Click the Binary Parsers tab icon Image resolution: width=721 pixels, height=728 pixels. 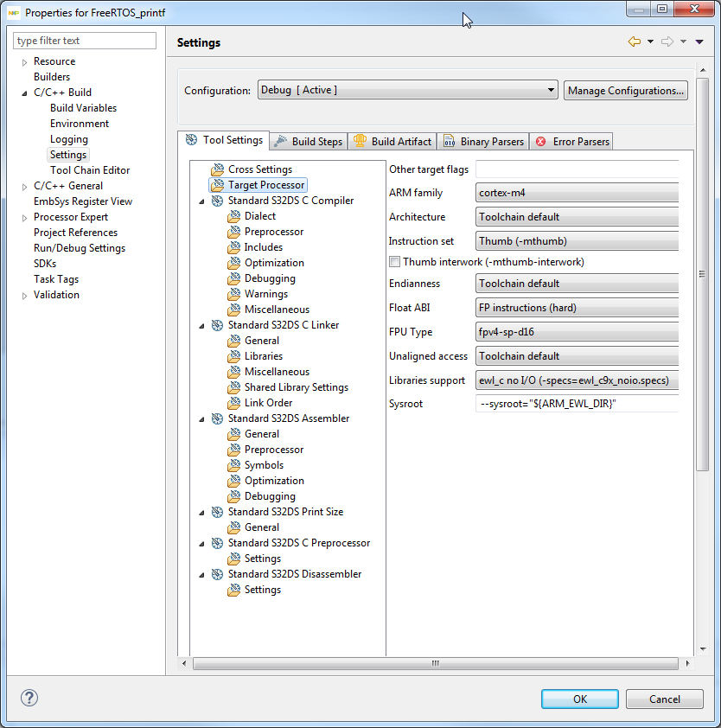coord(449,141)
